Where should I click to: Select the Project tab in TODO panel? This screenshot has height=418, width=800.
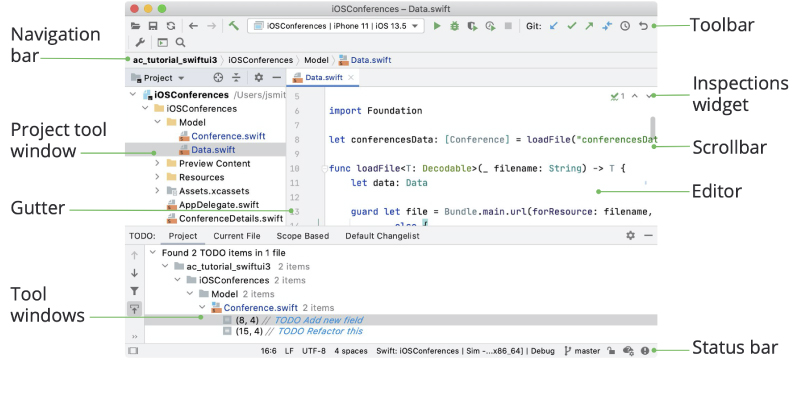click(x=183, y=236)
